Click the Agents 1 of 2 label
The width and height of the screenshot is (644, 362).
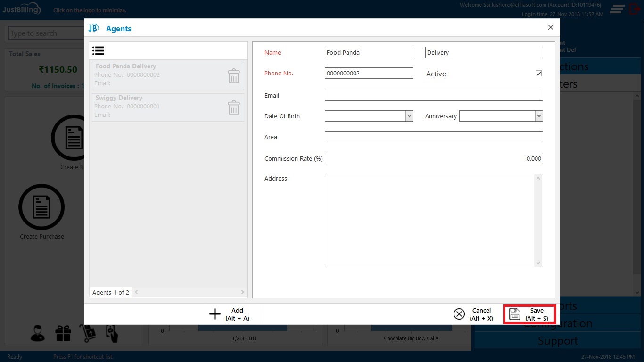pos(111,292)
